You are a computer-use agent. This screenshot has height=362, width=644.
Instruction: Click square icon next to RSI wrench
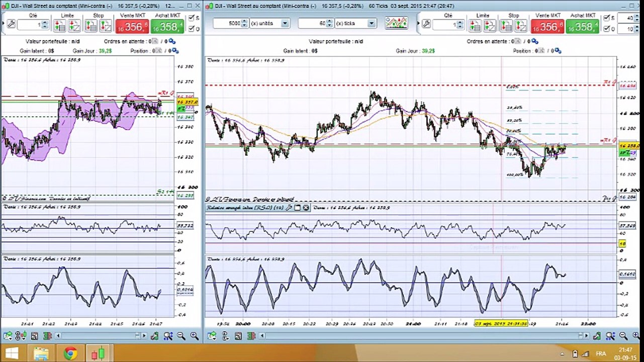(297, 208)
